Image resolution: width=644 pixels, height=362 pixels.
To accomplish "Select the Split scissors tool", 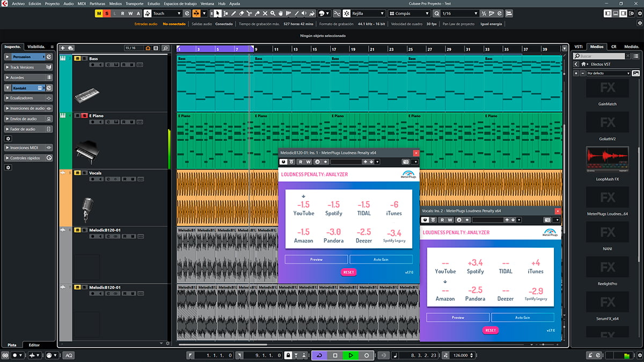I will click(x=249, y=13).
